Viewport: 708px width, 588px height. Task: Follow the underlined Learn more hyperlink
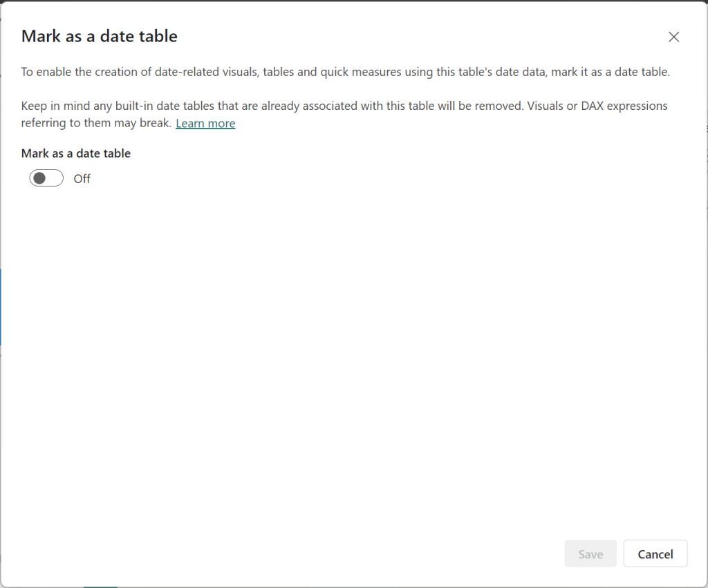205,124
